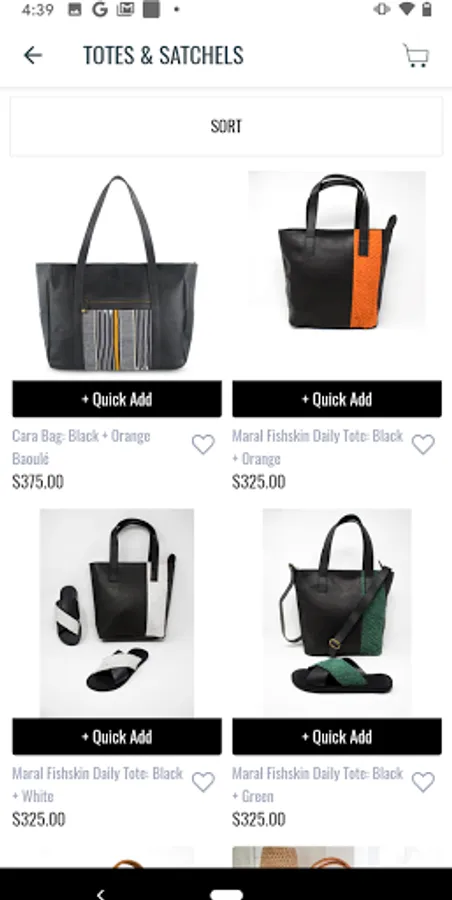Open the SORT options

point(226,126)
